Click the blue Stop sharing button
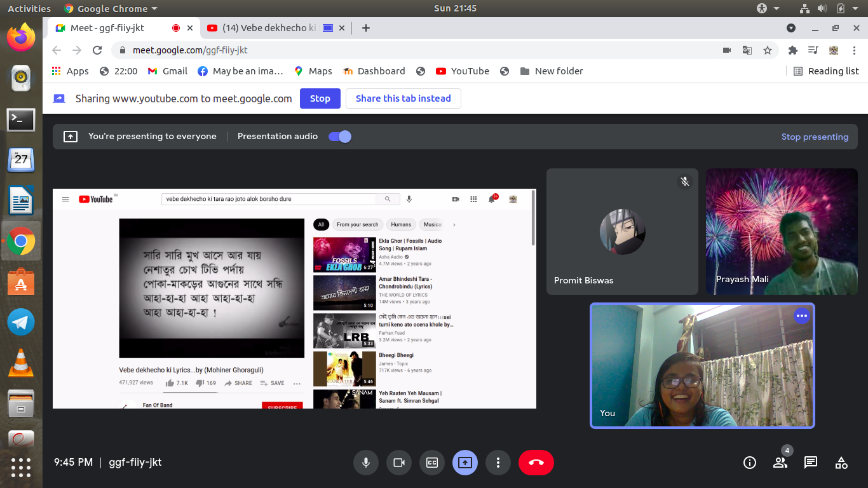This screenshot has height=488, width=868. pyautogui.click(x=320, y=98)
